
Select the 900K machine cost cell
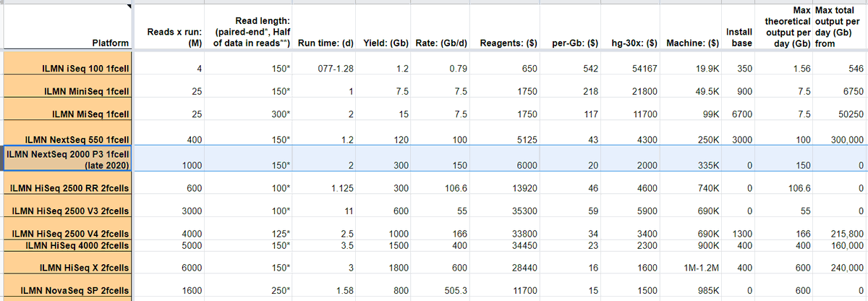[692, 245]
